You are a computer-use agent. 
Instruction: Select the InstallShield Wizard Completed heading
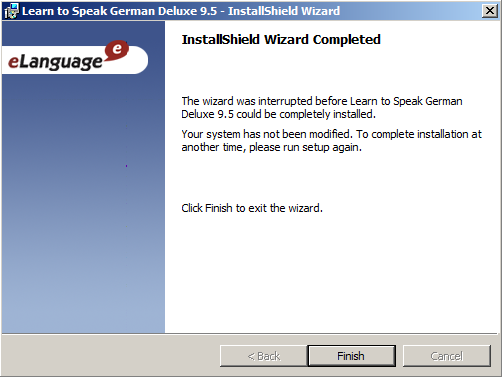click(x=281, y=40)
